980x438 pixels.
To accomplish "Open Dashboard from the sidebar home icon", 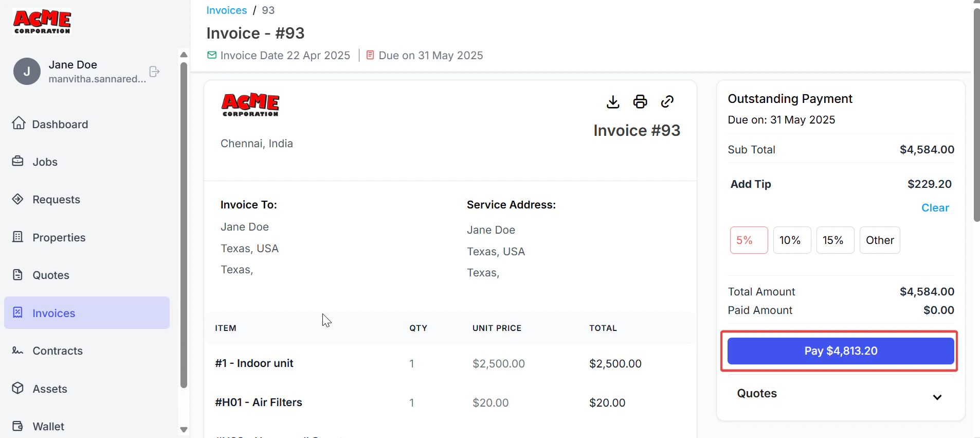I will click(x=19, y=123).
